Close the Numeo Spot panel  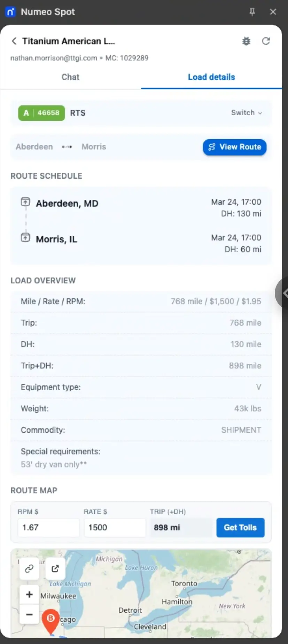[x=273, y=12]
